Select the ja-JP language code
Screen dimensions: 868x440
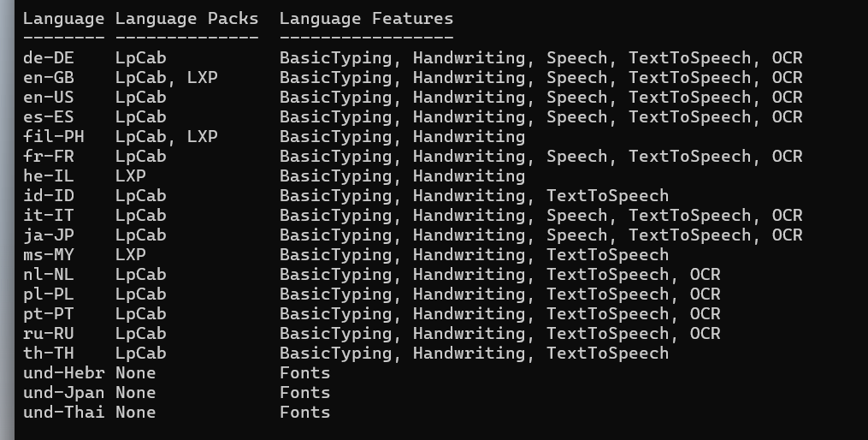pyautogui.click(x=48, y=235)
